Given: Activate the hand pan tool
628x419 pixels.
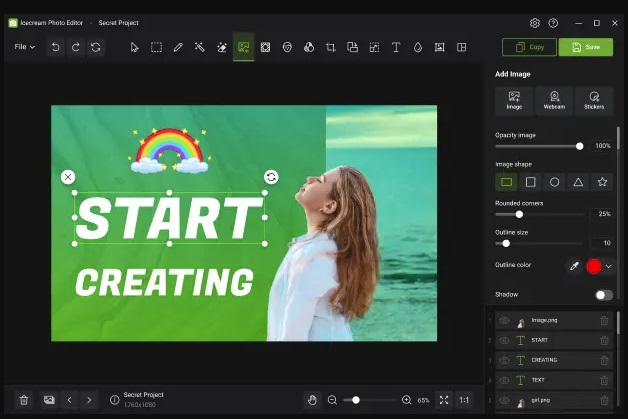Looking at the screenshot, I should [312, 400].
